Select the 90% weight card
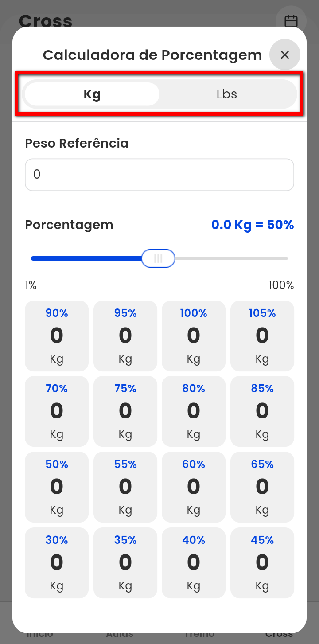The width and height of the screenshot is (319, 644). coord(57,336)
